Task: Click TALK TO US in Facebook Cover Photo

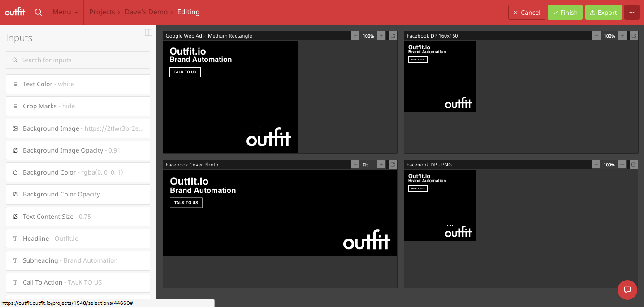Action: [x=186, y=203]
